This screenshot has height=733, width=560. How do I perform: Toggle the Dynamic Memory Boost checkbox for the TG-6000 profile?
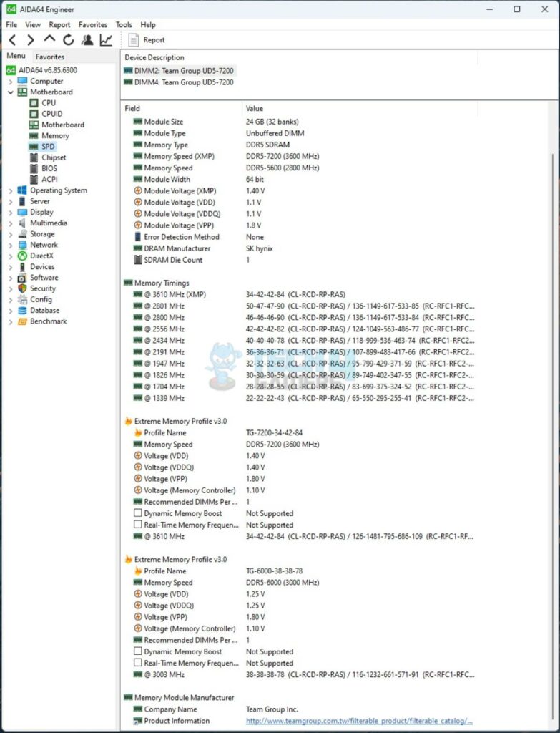click(x=138, y=651)
